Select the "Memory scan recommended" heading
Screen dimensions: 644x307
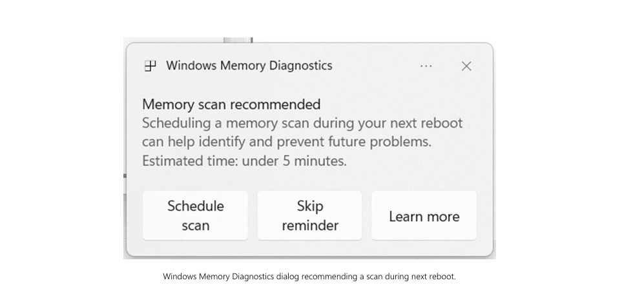pos(231,104)
